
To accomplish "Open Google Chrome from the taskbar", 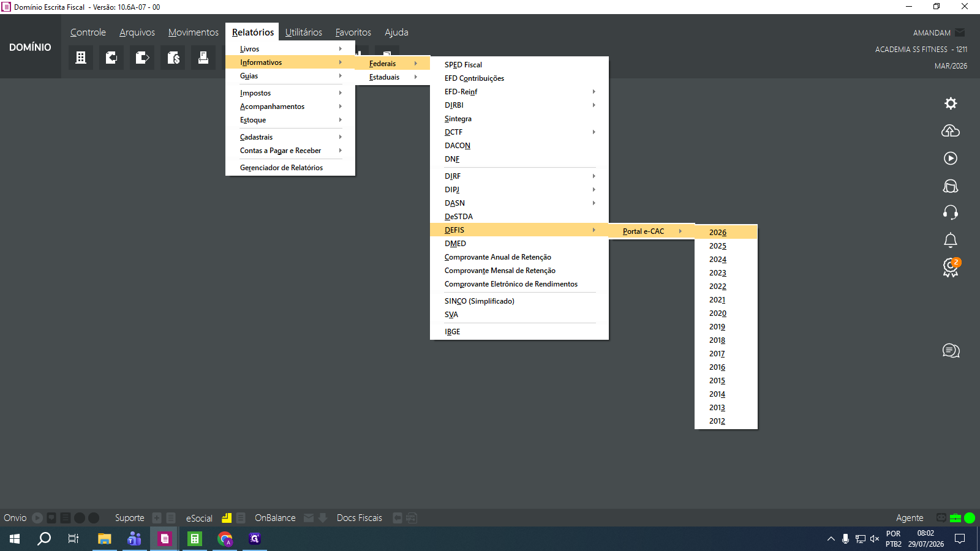I will [225, 539].
